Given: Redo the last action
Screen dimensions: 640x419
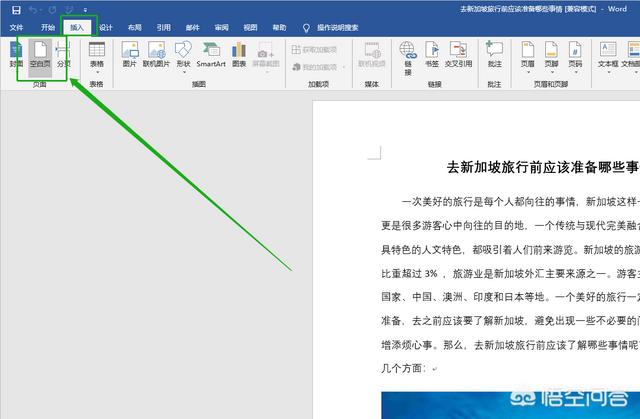Looking at the screenshot, I should tap(52, 9).
